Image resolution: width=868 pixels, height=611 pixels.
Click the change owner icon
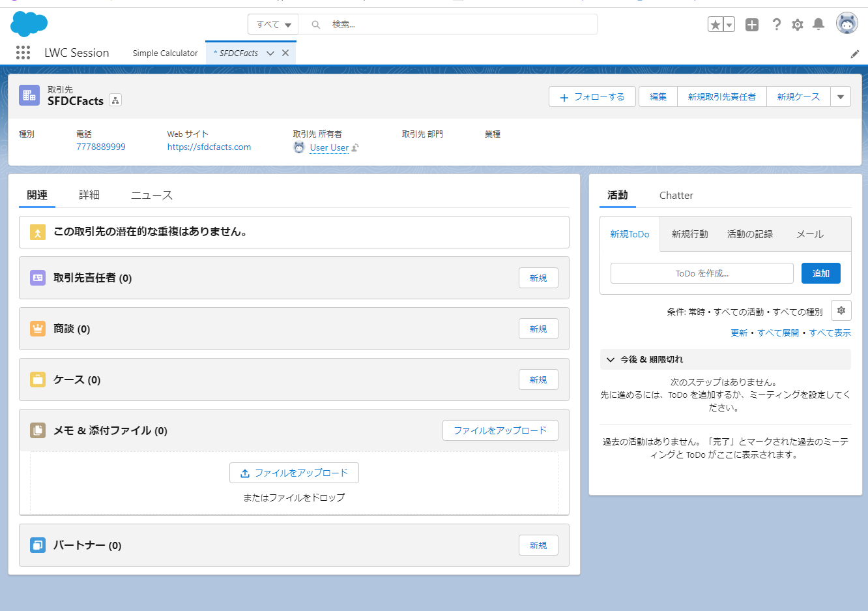pos(355,148)
